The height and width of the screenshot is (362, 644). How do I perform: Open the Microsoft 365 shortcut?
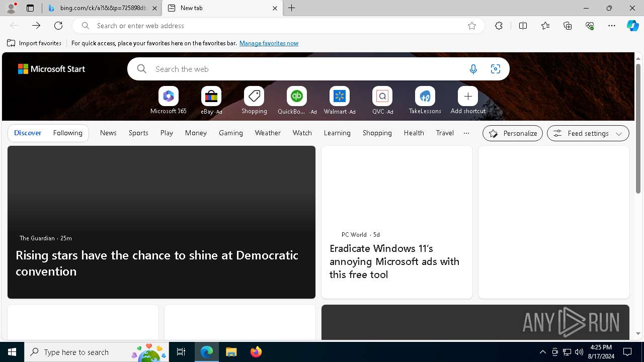pyautogui.click(x=169, y=101)
